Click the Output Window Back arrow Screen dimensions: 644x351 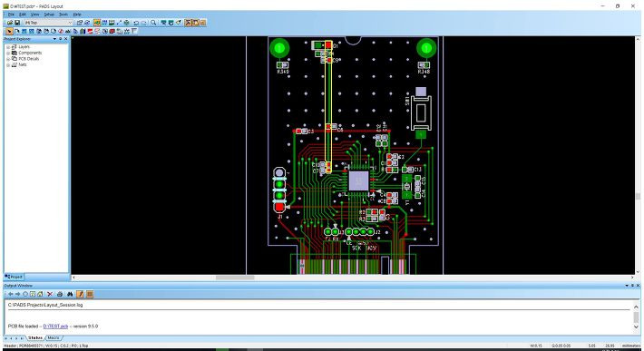10,294
